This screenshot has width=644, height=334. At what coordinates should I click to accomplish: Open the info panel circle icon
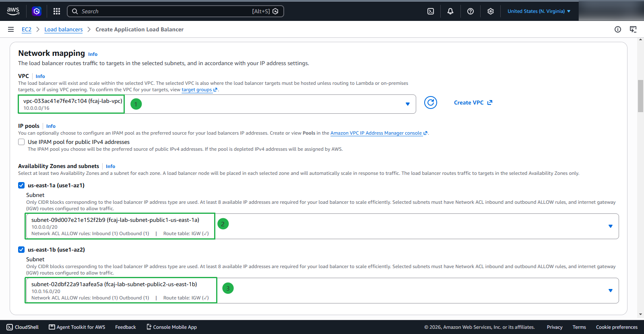click(618, 29)
